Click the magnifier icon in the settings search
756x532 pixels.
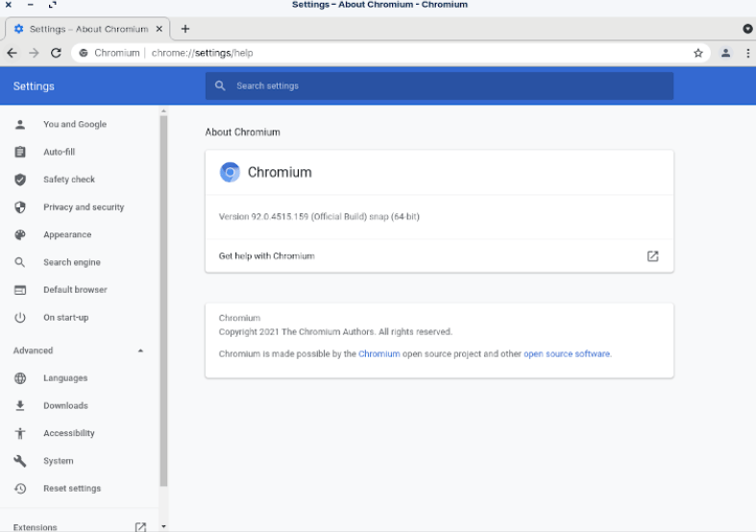click(x=220, y=85)
